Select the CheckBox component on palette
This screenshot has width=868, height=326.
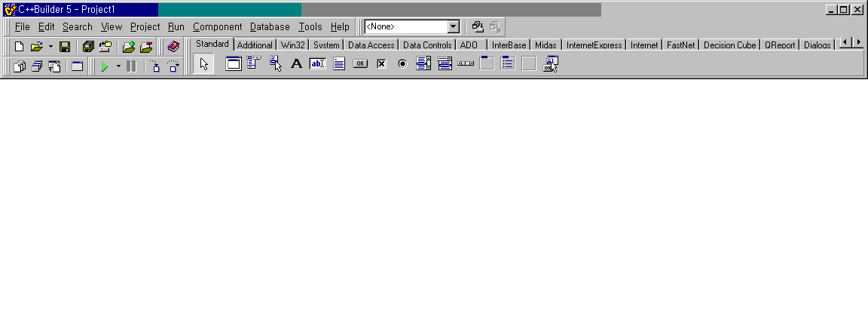pos(381,64)
